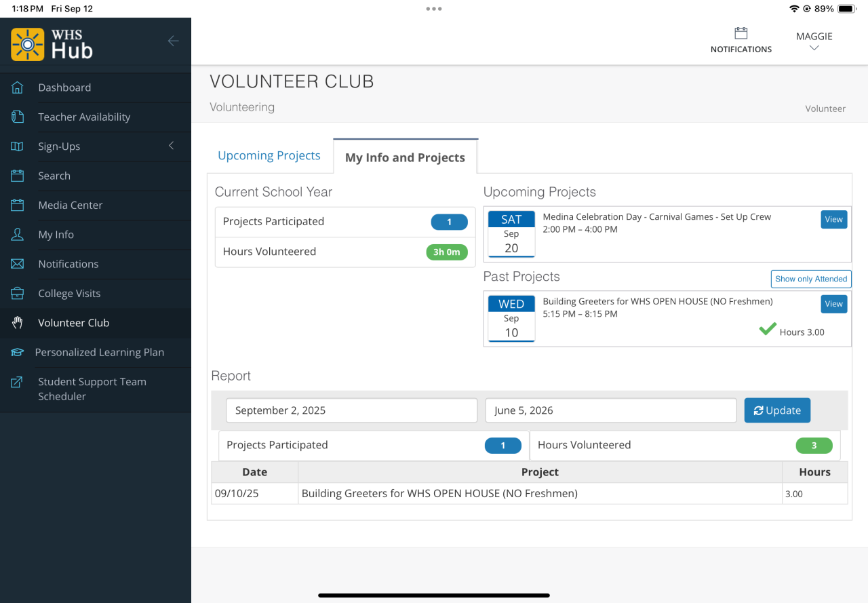Click the NOTIFICATIONS label in top bar
The width and height of the screenshot is (868, 603).
741,50
